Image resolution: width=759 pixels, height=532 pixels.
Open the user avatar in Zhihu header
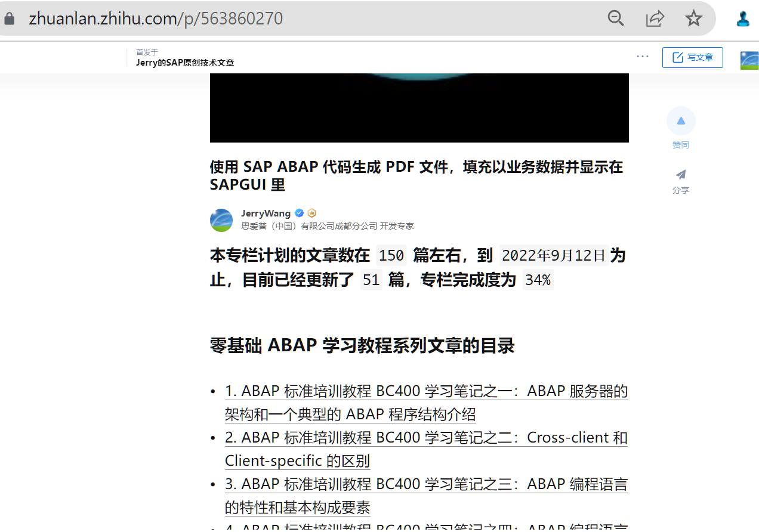coord(749,60)
